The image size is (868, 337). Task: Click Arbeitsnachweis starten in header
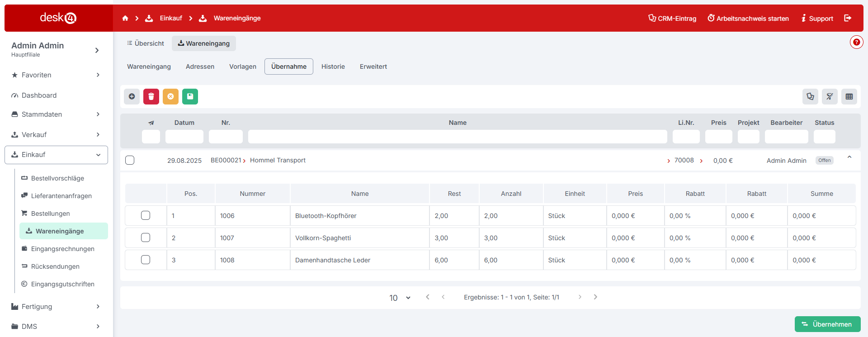748,19
